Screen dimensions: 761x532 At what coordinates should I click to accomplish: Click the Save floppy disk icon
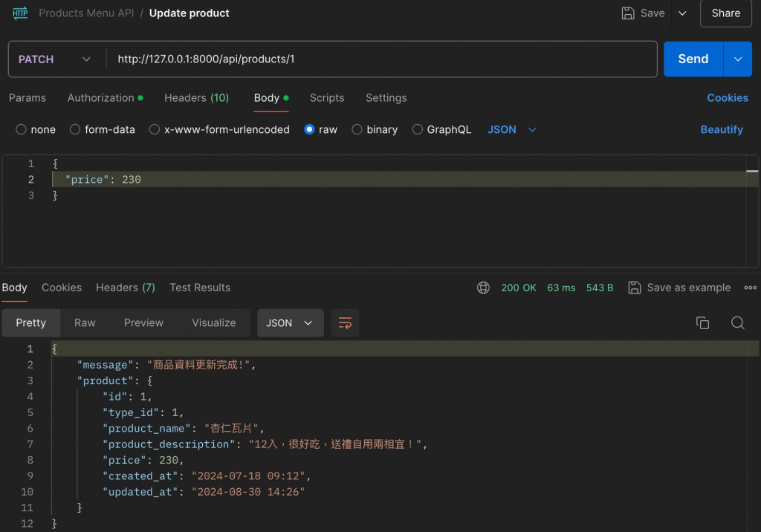click(x=628, y=13)
